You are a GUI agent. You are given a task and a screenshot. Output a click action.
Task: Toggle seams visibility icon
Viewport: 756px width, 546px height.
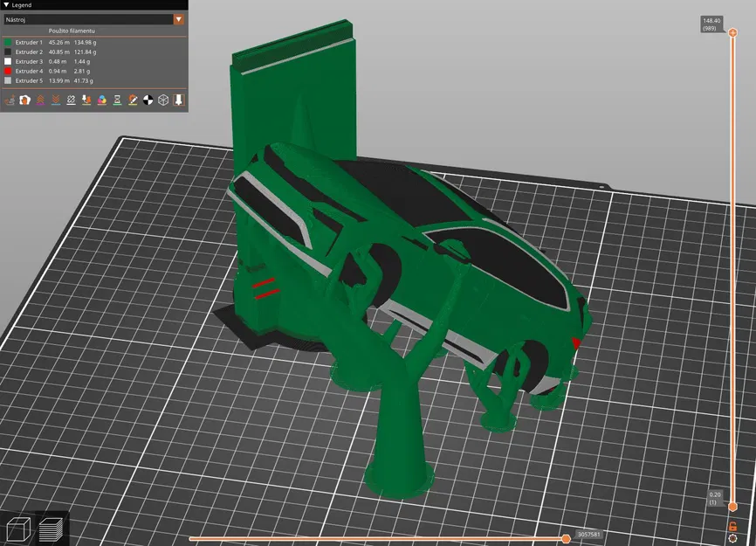(x=72, y=100)
